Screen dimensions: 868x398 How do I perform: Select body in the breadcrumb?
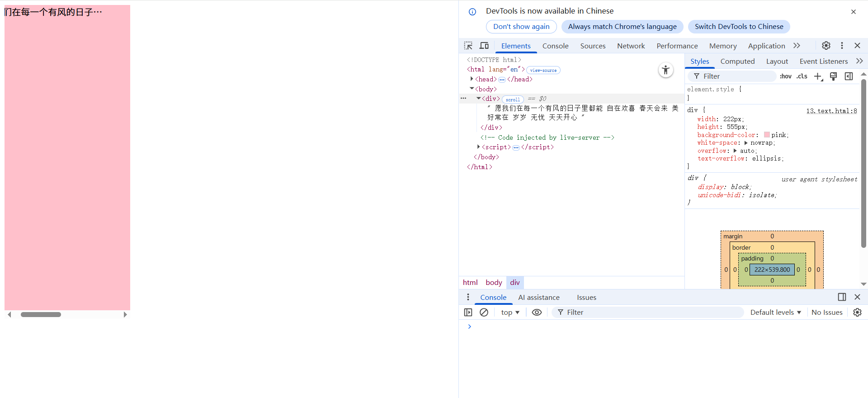click(494, 282)
